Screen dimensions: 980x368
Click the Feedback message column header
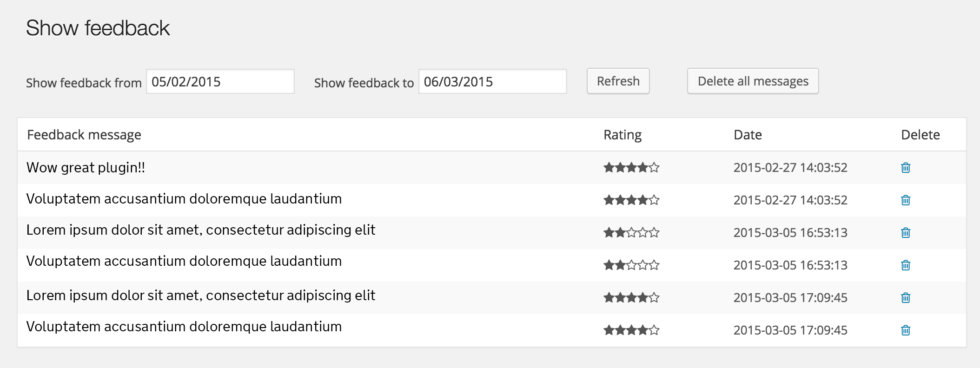(84, 135)
